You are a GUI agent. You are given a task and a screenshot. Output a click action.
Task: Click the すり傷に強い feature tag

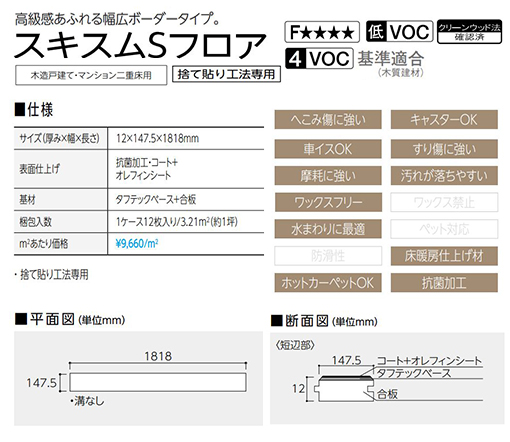tap(444, 149)
